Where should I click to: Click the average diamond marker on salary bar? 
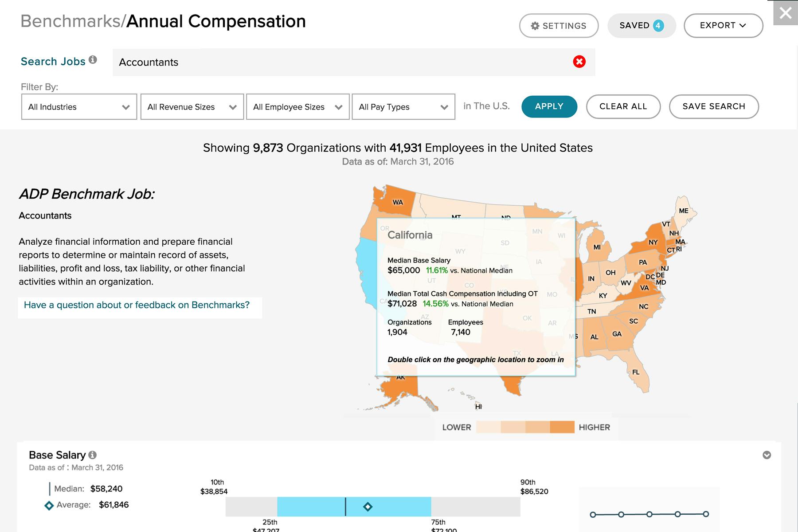coord(368,507)
